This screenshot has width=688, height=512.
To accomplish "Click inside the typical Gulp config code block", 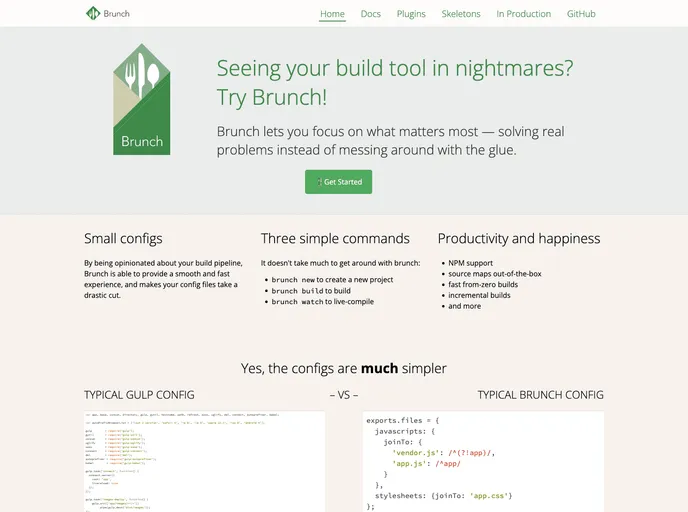I will 204,461.
